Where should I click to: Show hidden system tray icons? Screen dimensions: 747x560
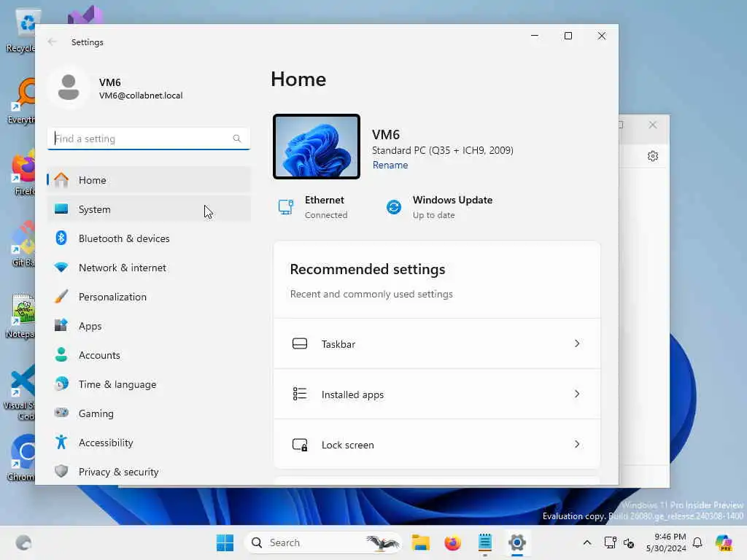tap(587, 542)
